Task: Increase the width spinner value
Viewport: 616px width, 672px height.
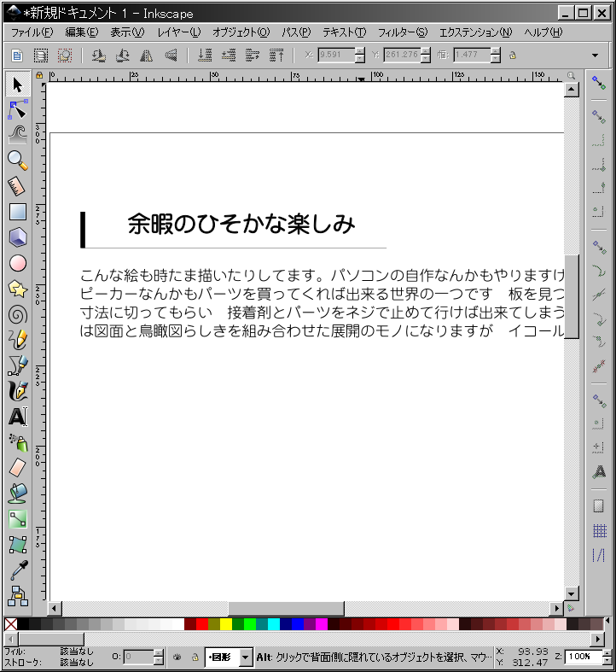Action: tap(496, 51)
